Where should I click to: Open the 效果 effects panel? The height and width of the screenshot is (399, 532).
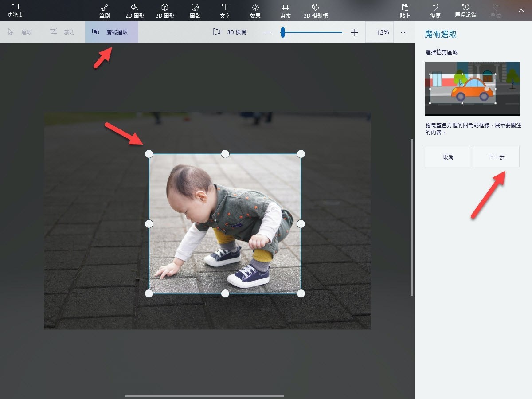click(255, 11)
